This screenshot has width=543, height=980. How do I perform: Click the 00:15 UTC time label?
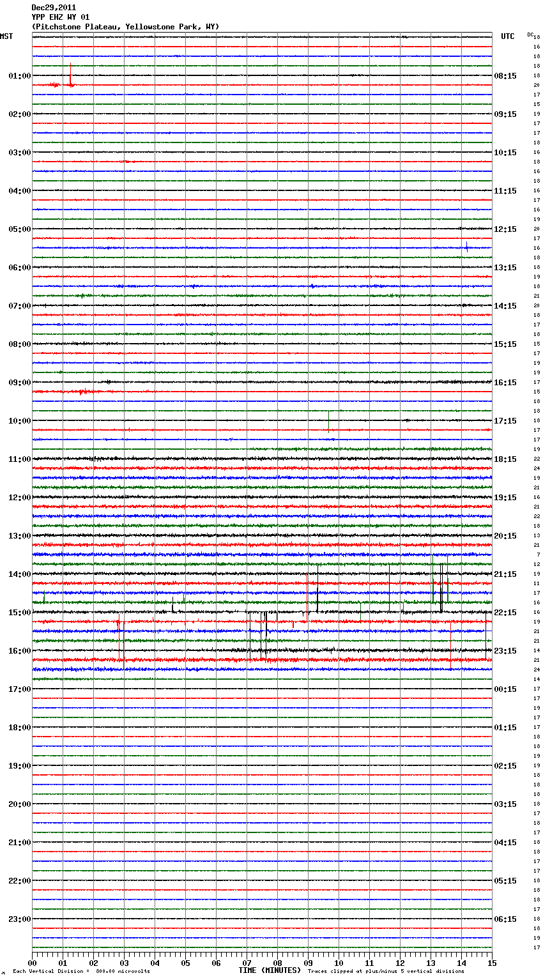505,689
